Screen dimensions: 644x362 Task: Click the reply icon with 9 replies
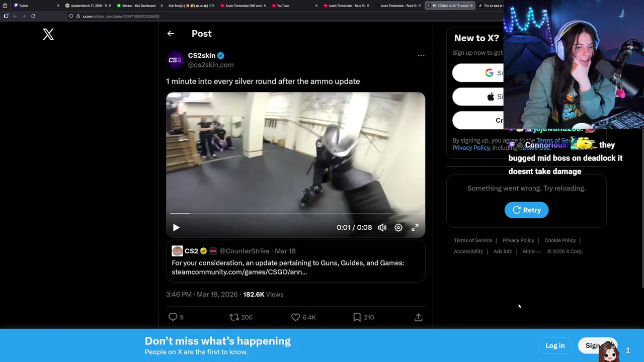(173, 317)
